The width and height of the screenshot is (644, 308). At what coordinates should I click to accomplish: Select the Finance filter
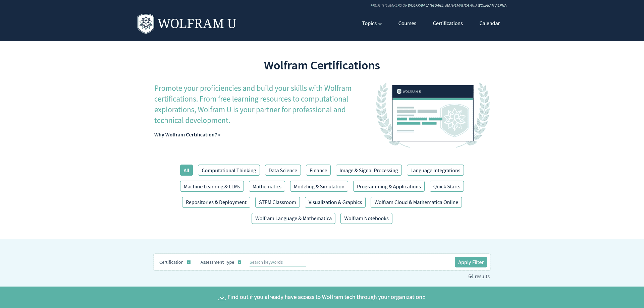click(318, 170)
